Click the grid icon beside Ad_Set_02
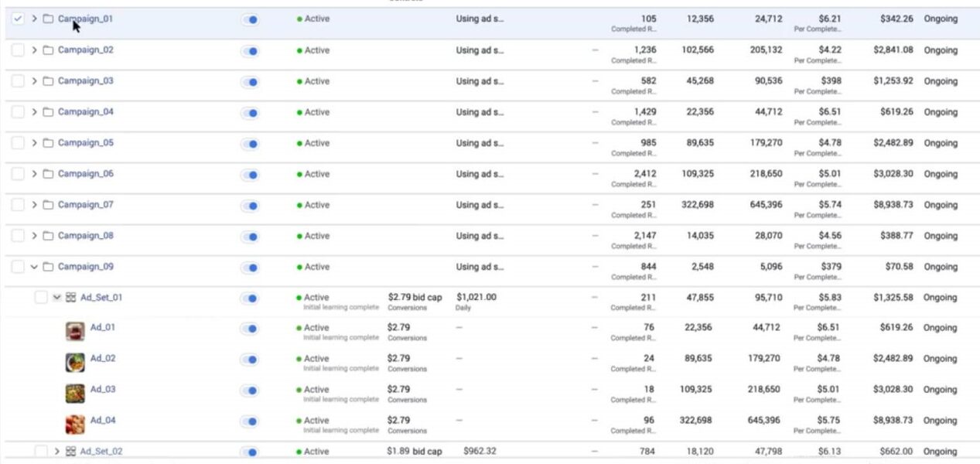 (x=70, y=452)
